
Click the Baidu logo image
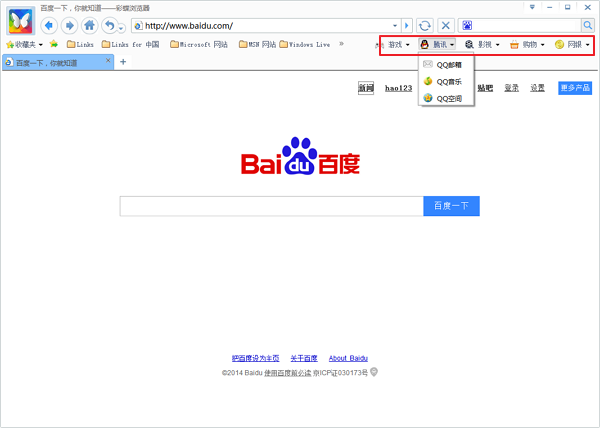pos(300,156)
